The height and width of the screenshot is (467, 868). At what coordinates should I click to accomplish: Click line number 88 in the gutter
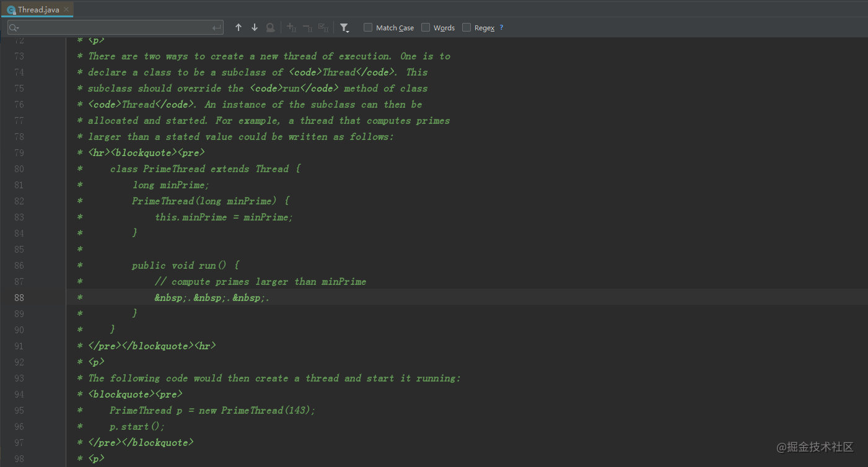tap(18, 297)
